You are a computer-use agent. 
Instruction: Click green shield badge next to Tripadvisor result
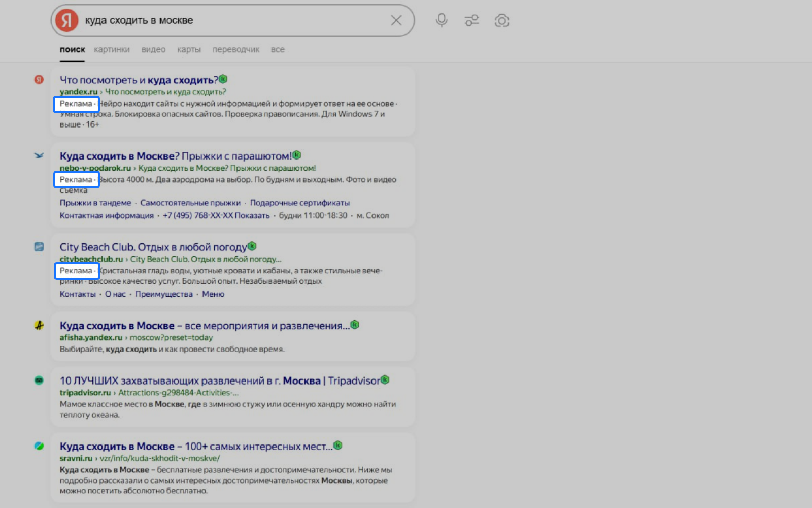(x=385, y=380)
